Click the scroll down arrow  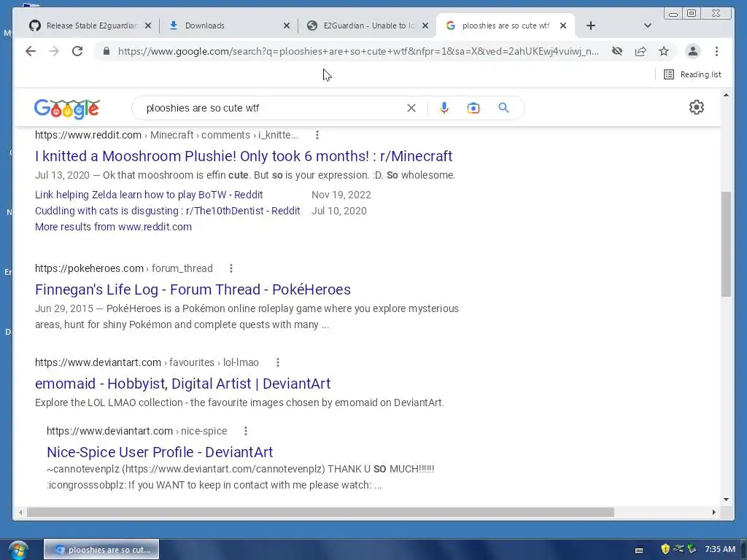726,499
